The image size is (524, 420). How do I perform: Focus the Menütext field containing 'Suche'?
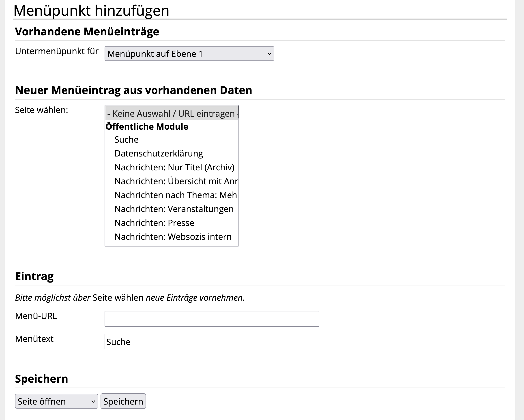[211, 341]
